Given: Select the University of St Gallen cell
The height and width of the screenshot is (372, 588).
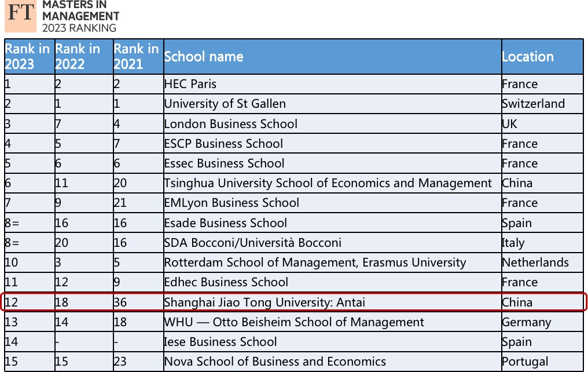Looking at the screenshot, I should (225, 104).
